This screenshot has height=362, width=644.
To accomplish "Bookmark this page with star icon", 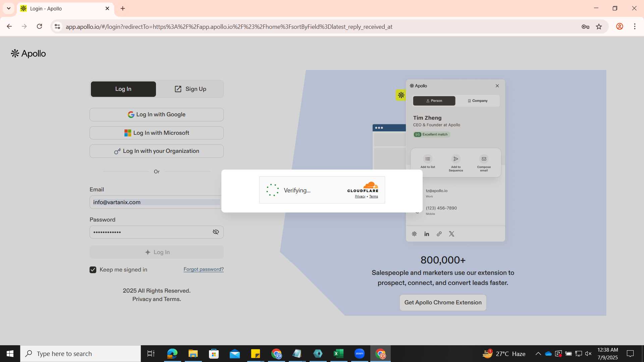I will pyautogui.click(x=599, y=27).
